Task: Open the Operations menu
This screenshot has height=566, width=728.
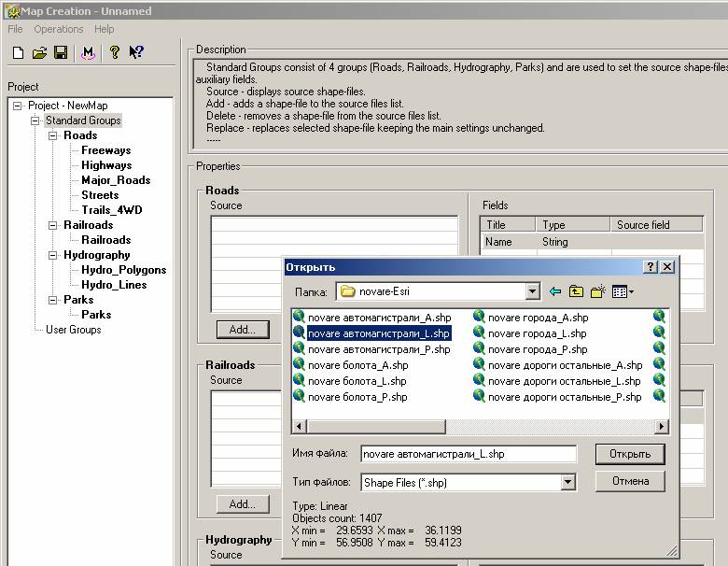Action: 59,29
